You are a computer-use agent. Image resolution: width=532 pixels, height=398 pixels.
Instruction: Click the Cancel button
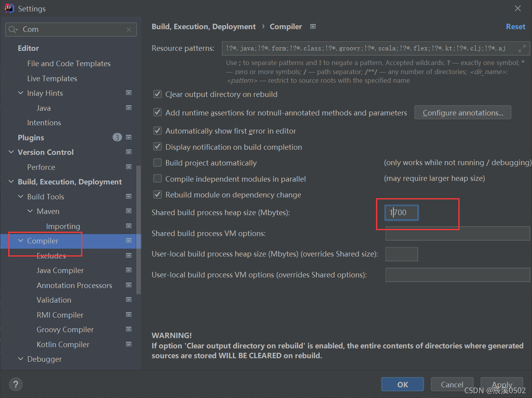pos(452,384)
